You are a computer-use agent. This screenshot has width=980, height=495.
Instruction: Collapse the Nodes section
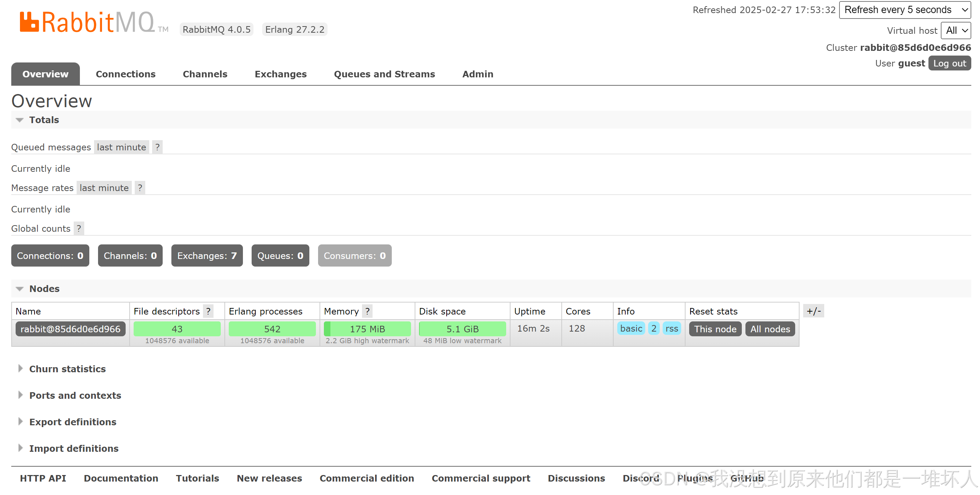point(44,289)
